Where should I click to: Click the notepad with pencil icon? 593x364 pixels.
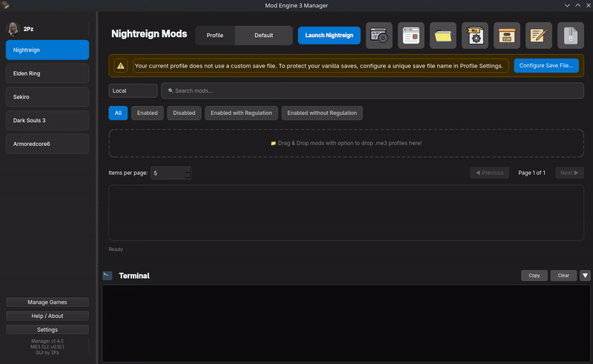point(539,35)
